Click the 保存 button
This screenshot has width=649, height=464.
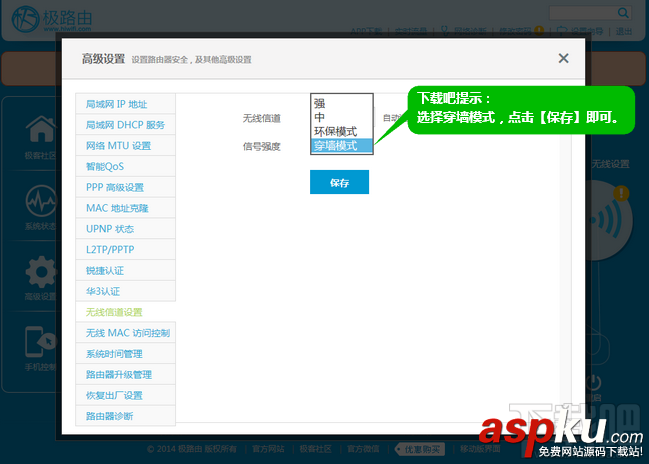339,182
